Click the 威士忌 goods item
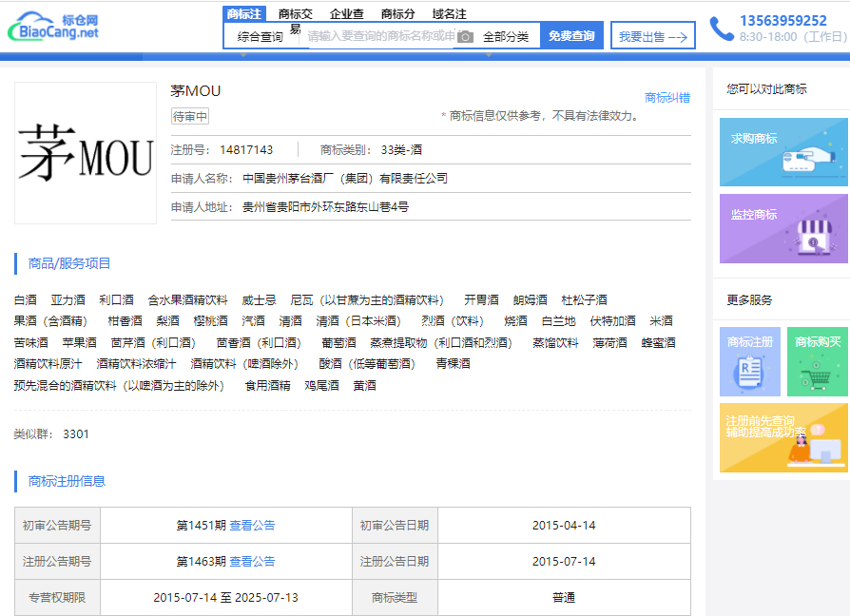 259,300
